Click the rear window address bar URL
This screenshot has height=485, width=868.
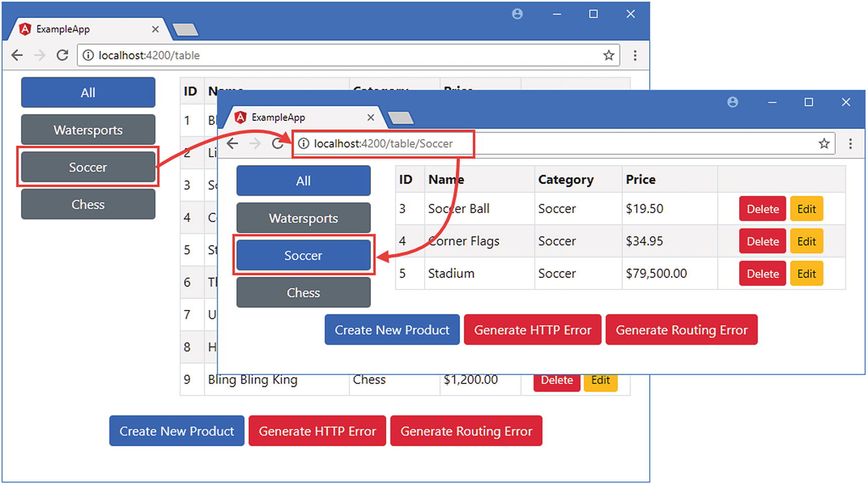click(149, 55)
